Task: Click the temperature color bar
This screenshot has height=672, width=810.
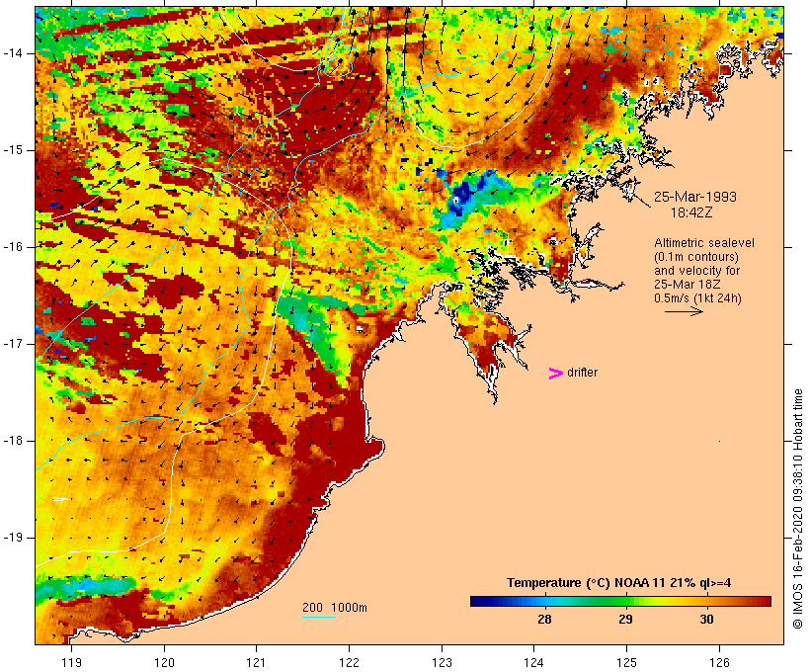Action: tap(620, 601)
